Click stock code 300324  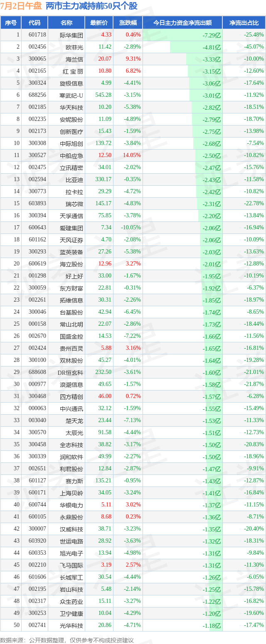37,83
